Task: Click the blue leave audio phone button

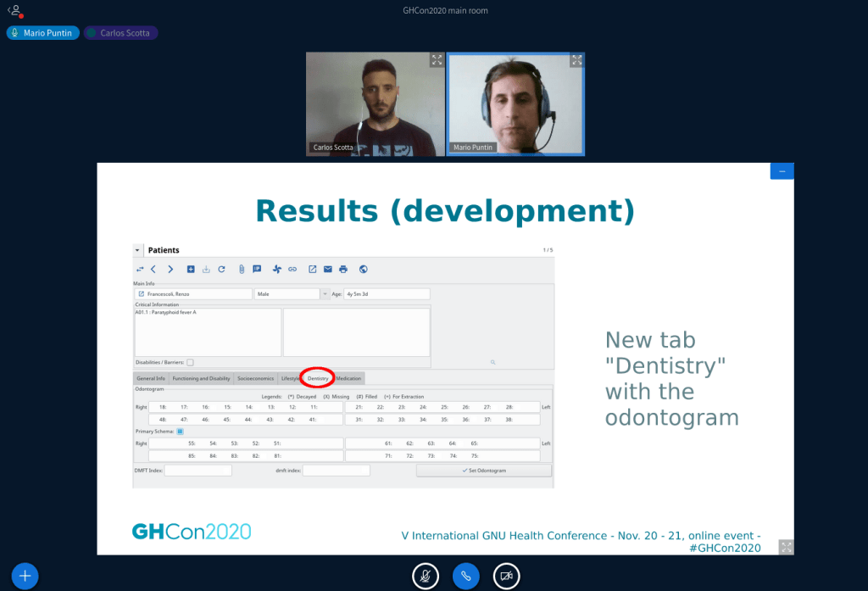Action: click(x=465, y=576)
